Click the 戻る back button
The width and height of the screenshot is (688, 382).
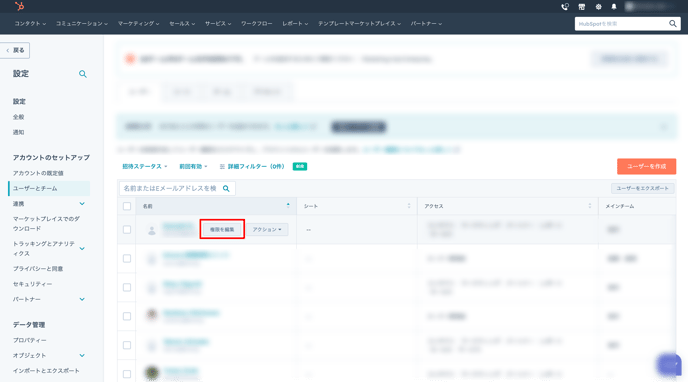point(15,50)
